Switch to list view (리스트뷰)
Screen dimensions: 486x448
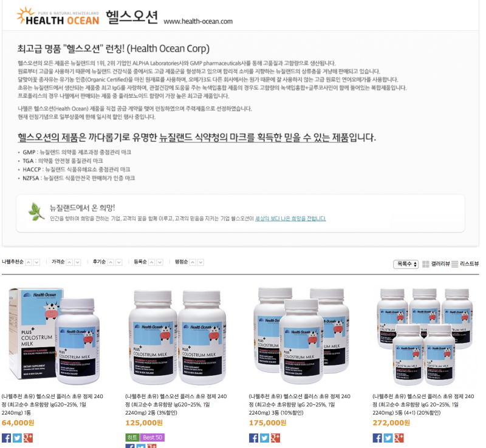(x=465, y=264)
